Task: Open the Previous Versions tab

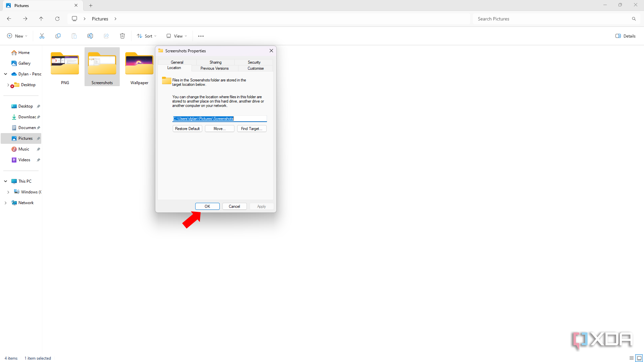Action: [x=214, y=68]
